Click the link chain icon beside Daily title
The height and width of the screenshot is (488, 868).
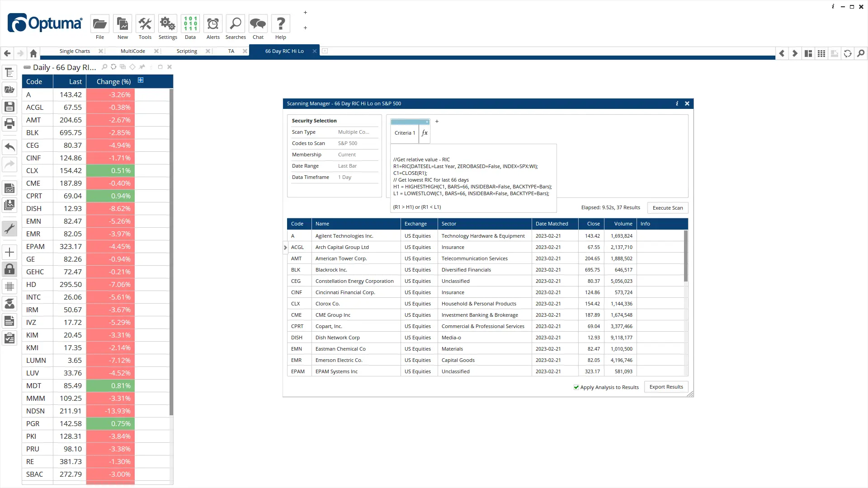27,67
